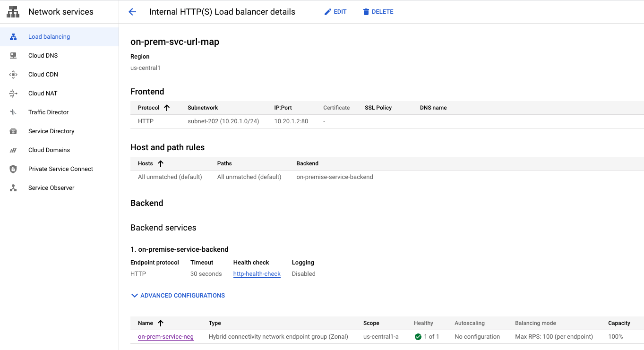Select the Cloud DNS sidebar icon
Screen dimensions: 644x350
[x=13, y=55]
